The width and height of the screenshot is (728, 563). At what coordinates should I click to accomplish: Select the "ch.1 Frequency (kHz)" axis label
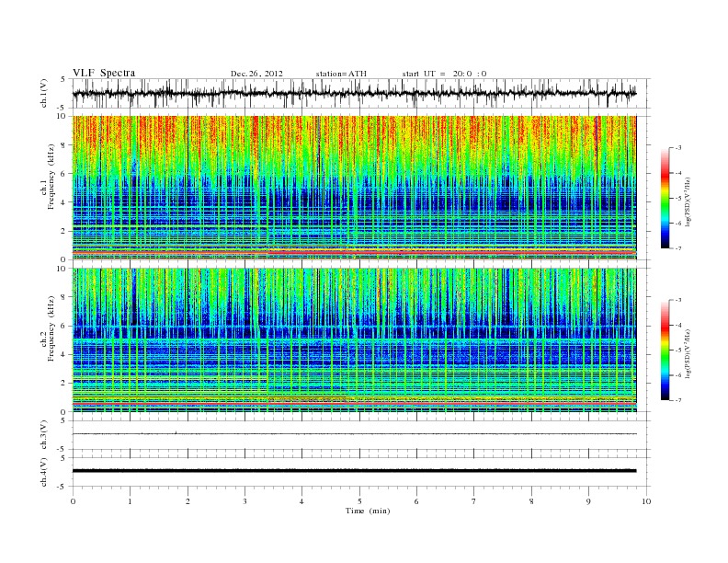click(48, 177)
